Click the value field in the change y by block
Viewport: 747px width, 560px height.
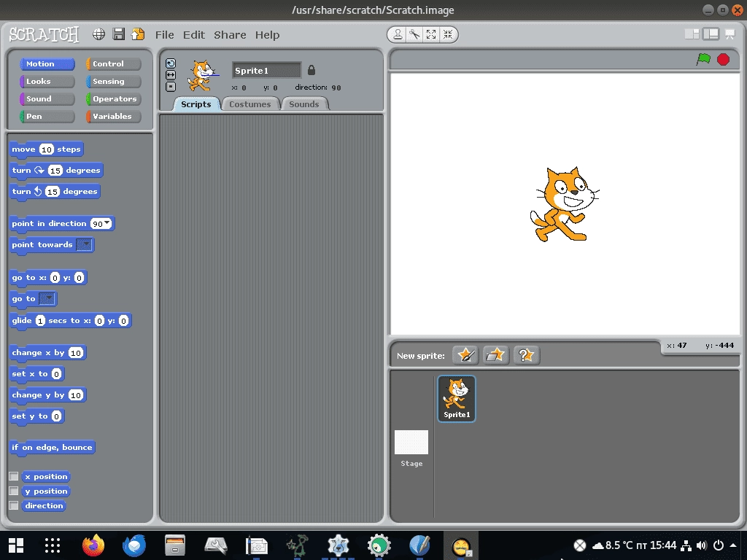pyautogui.click(x=76, y=394)
